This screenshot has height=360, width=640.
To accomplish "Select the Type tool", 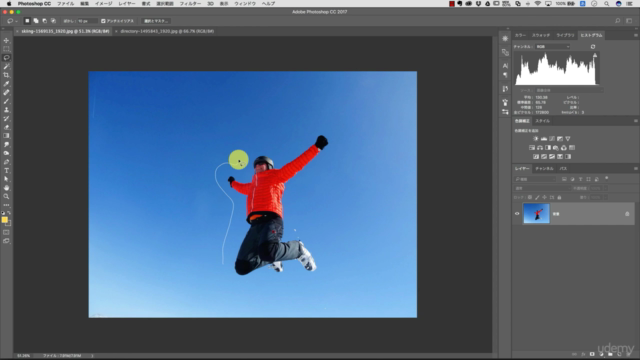I will point(6,171).
